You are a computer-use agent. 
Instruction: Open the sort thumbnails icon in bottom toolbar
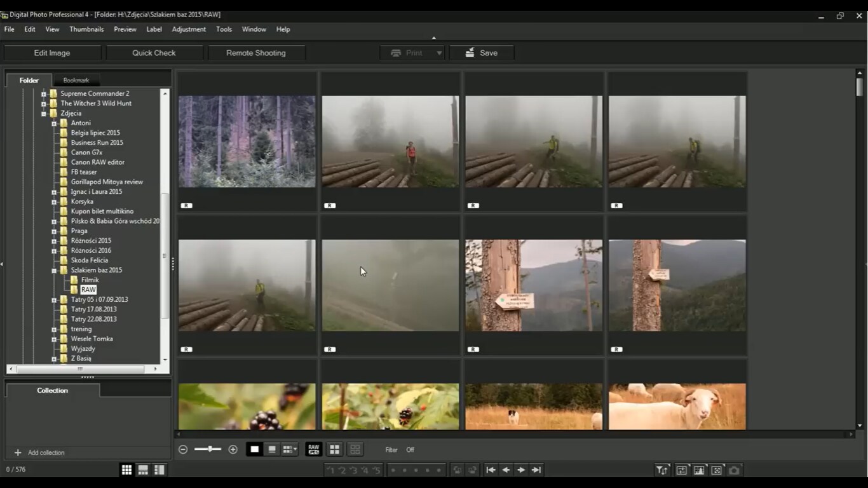click(x=662, y=470)
